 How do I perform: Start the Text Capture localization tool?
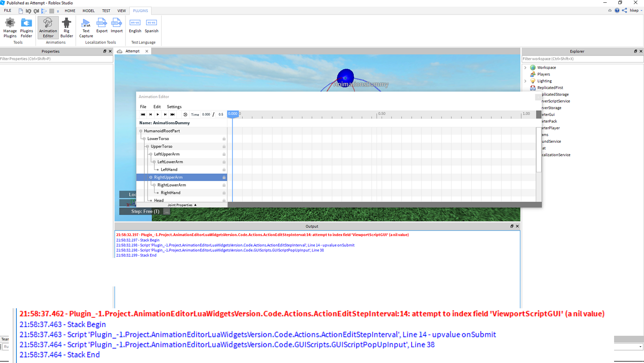(x=86, y=28)
